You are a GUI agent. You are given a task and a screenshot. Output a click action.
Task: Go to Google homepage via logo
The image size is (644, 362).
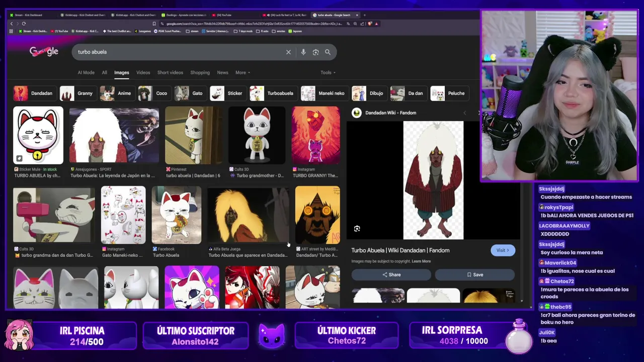(44, 51)
